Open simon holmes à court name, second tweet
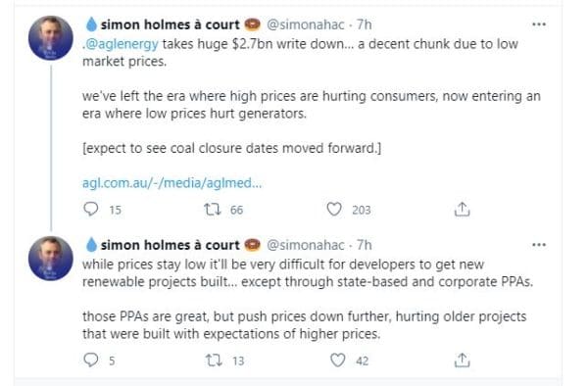The image size is (588, 386). point(170,245)
